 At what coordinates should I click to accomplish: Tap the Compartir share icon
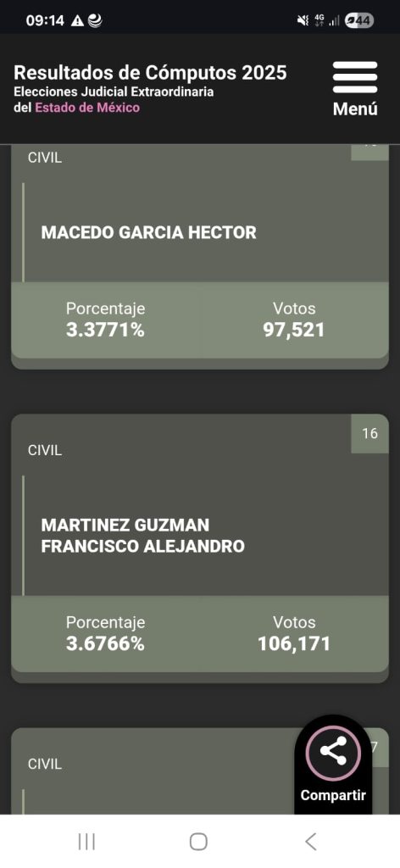coord(334,753)
